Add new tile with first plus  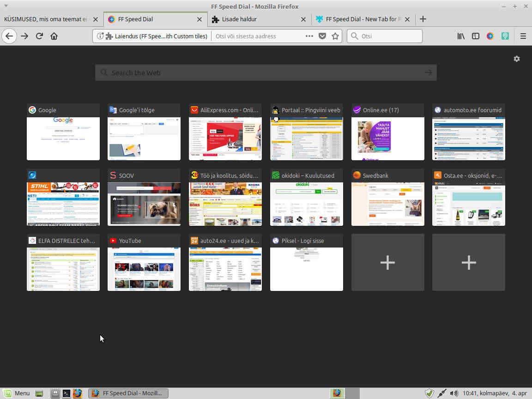[x=387, y=262]
